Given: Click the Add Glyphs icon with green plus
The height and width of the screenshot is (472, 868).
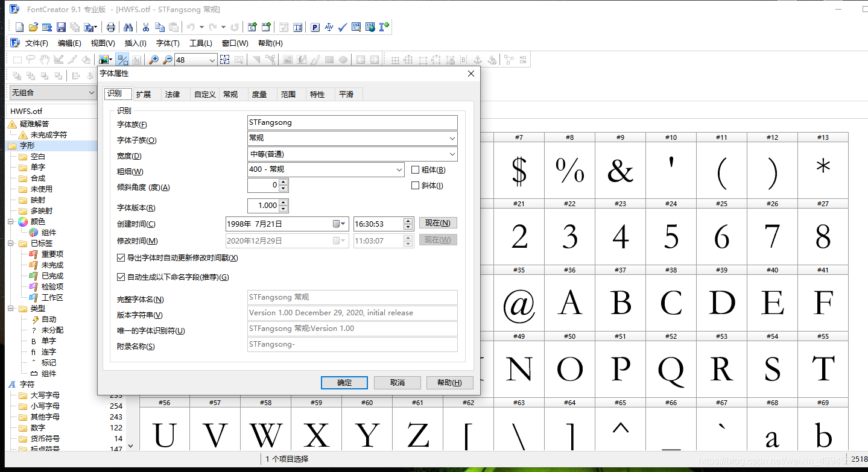Looking at the screenshot, I should (266, 27).
